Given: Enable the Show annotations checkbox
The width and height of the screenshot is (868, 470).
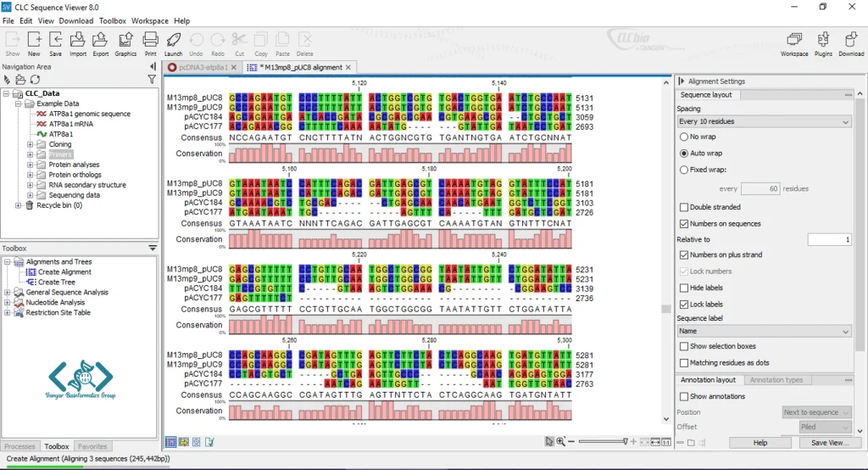Looking at the screenshot, I should point(684,397).
